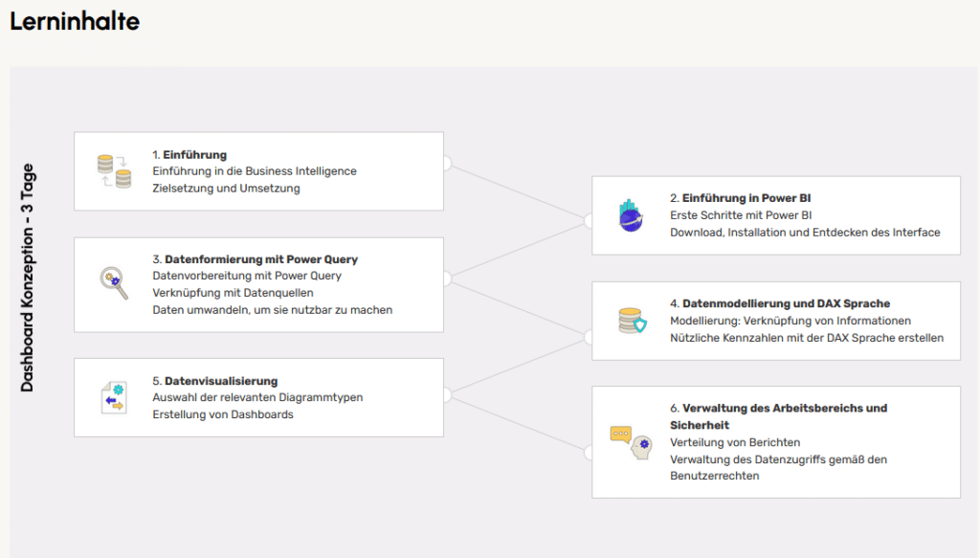
Task: Click the document icon beside Datenvisualisierung
Action: tap(114, 397)
